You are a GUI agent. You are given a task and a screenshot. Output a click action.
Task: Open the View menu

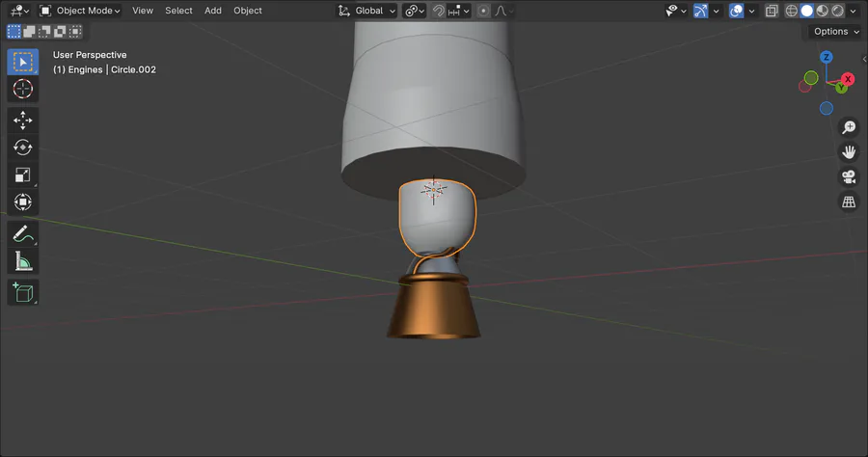(143, 11)
